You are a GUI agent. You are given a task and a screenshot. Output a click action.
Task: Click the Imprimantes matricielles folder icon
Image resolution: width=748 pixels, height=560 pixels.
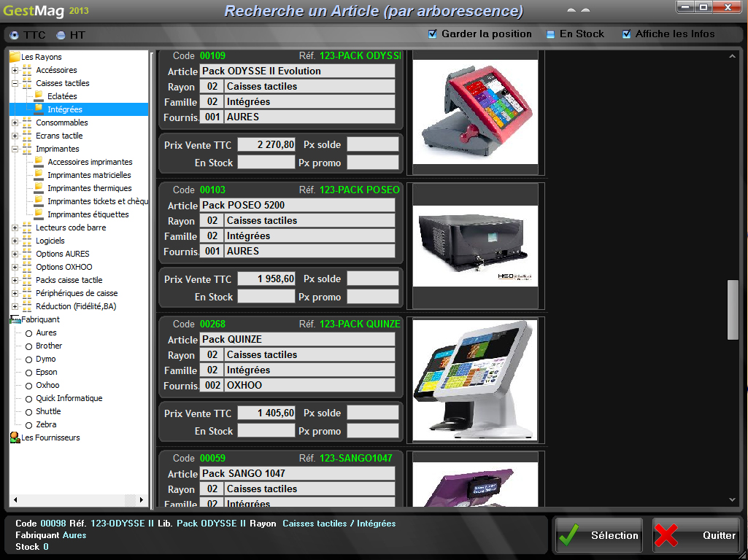click(x=39, y=175)
